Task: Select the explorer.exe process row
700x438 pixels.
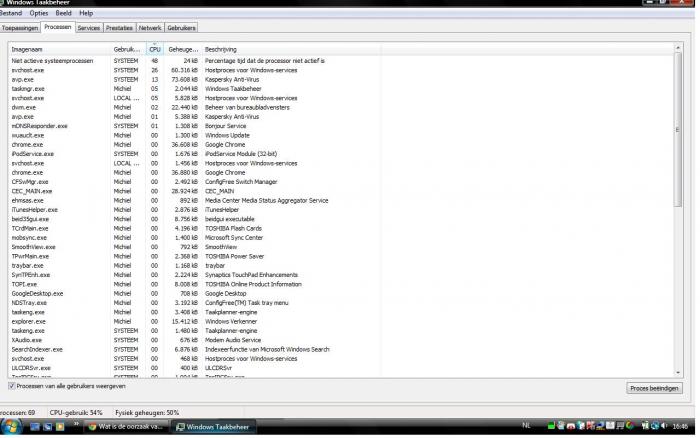Action: pyautogui.click(x=194, y=321)
